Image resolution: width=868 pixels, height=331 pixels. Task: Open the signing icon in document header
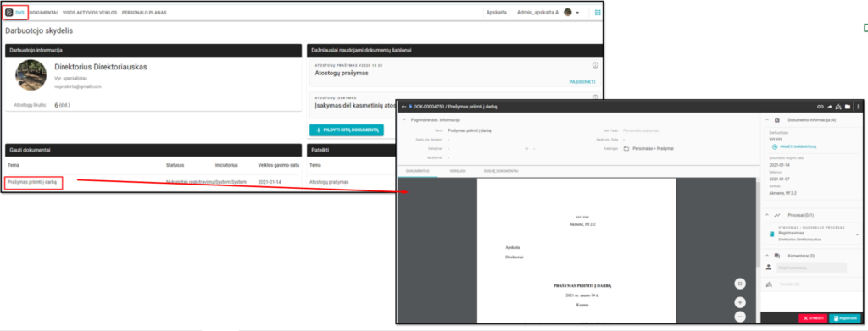click(838, 106)
